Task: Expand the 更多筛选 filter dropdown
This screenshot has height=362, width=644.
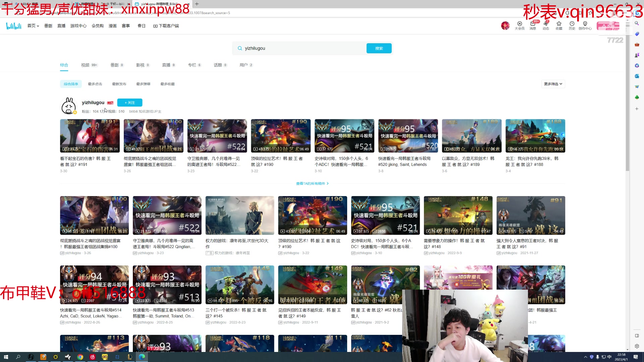Action: click(553, 84)
